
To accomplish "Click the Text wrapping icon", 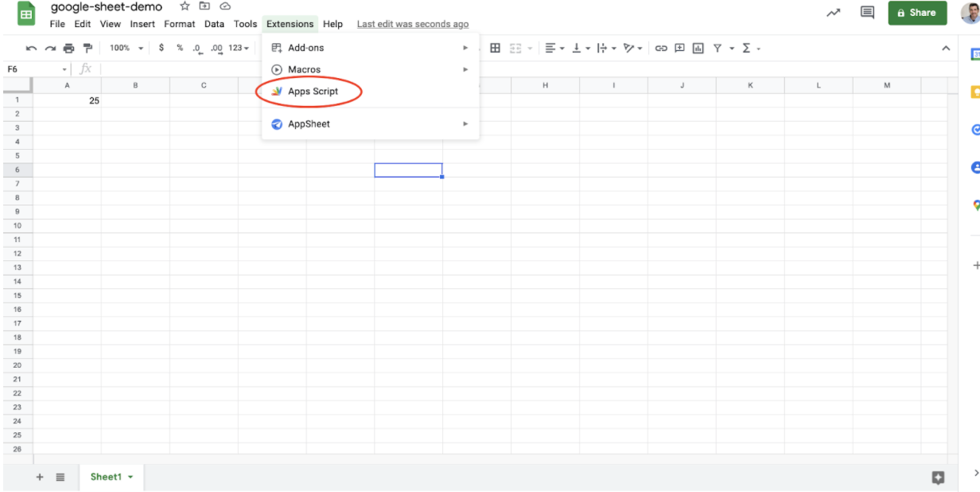I will point(601,48).
